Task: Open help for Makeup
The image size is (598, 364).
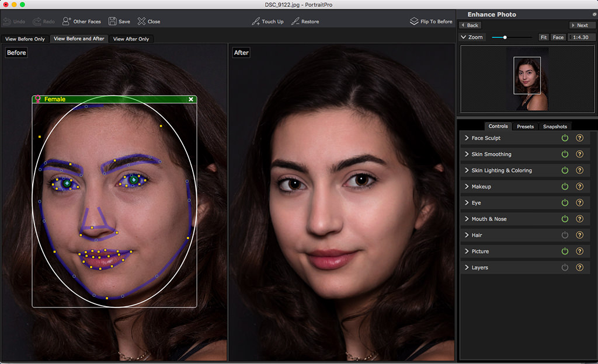Action: tap(579, 187)
